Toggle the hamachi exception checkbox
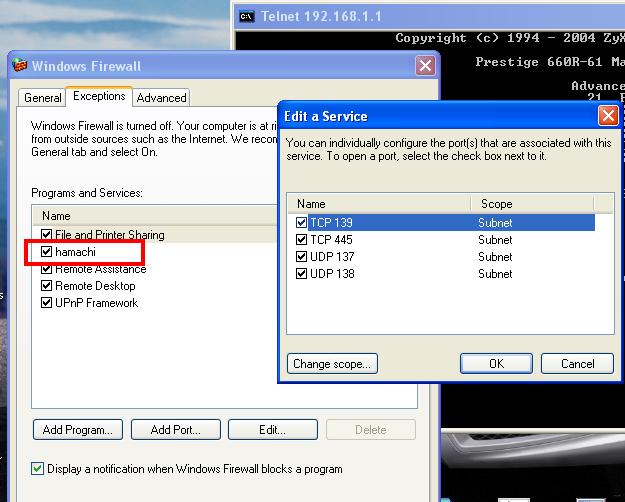This screenshot has height=502, width=625. tap(47, 252)
